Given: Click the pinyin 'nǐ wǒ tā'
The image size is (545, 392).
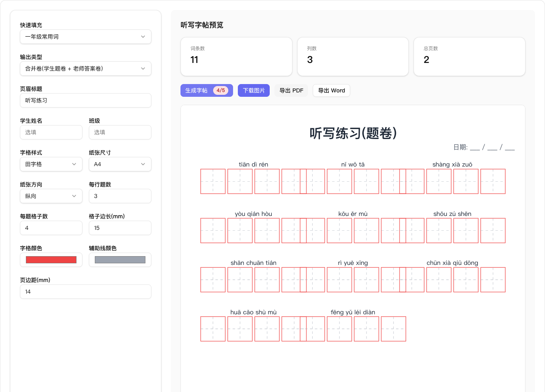Looking at the screenshot, I should tap(353, 165).
